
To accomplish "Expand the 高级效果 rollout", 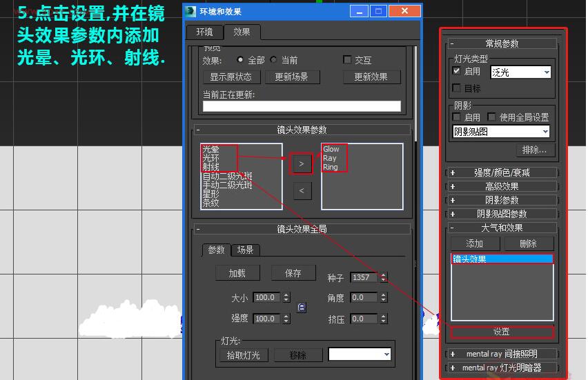I will [502, 187].
